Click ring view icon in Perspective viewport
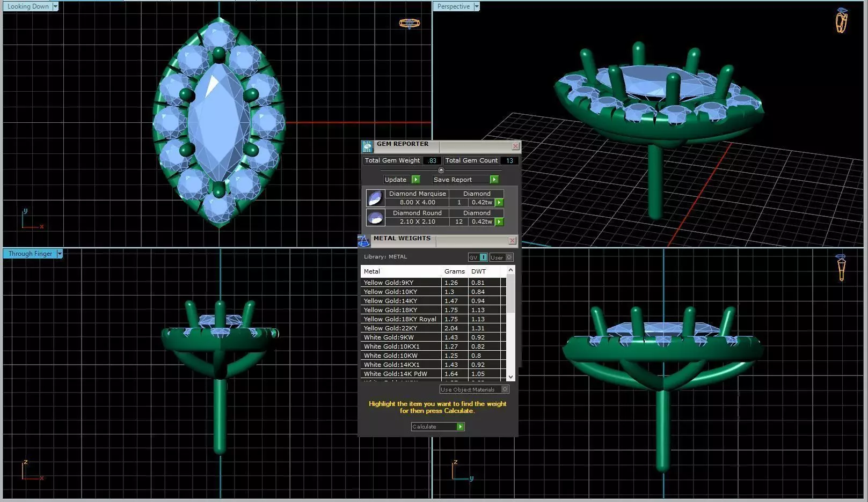 point(841,20)
